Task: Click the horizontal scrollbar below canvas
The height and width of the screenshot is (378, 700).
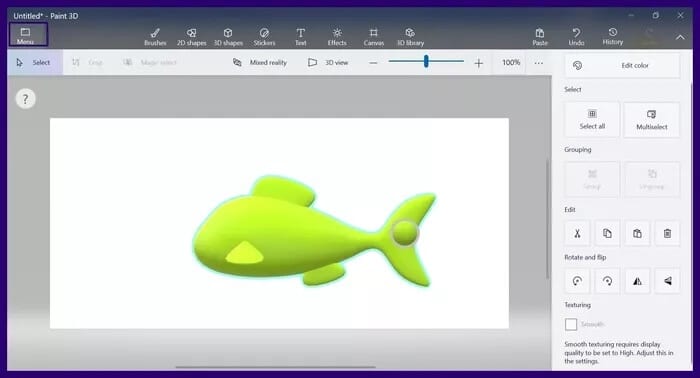Action: coord(275,367)
